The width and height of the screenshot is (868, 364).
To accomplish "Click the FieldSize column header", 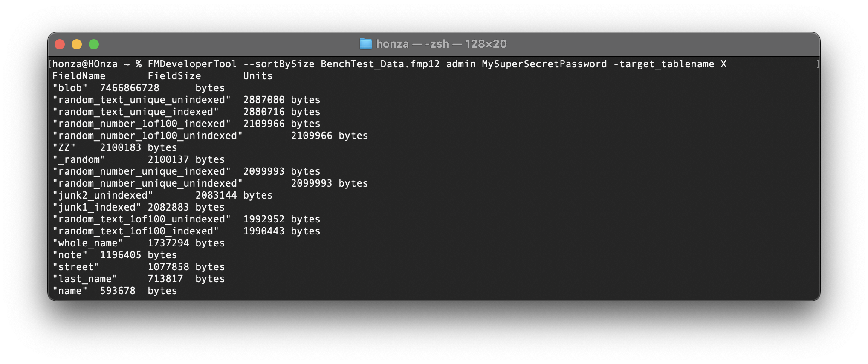I will pyautogui.click(x=174, y=76).
